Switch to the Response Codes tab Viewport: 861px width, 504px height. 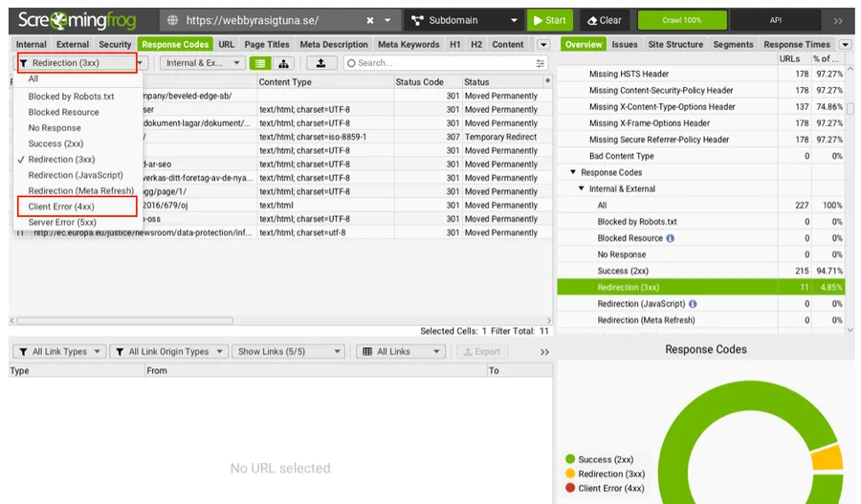click(175, 44)
